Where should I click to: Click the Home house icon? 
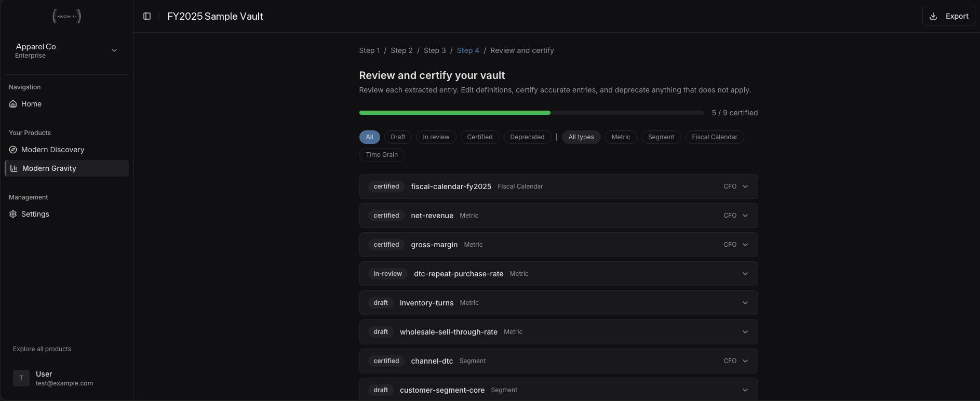[13, 104]
